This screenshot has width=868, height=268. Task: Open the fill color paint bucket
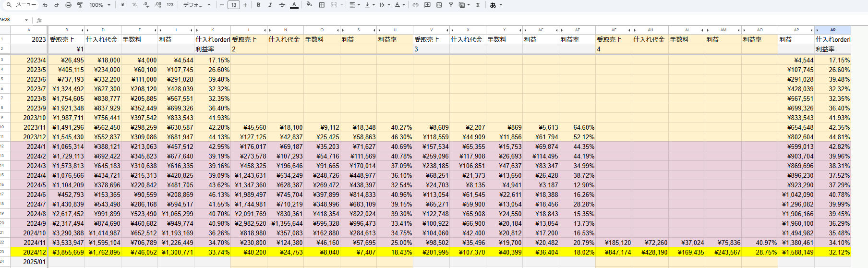[309, 5]
